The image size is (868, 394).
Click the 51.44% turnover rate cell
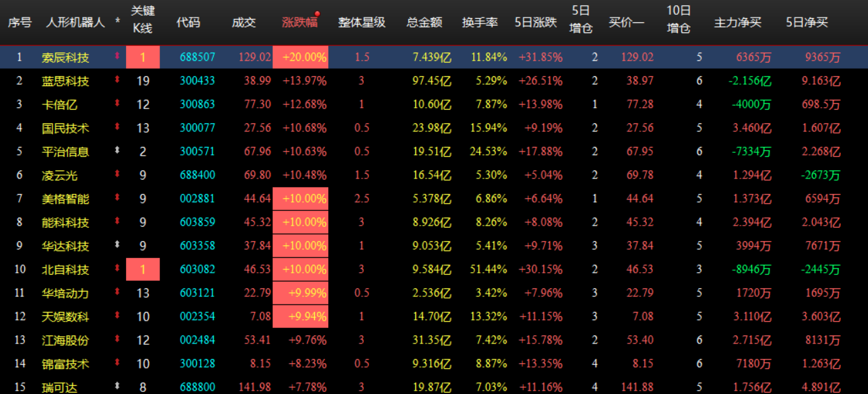coord(489,269)
